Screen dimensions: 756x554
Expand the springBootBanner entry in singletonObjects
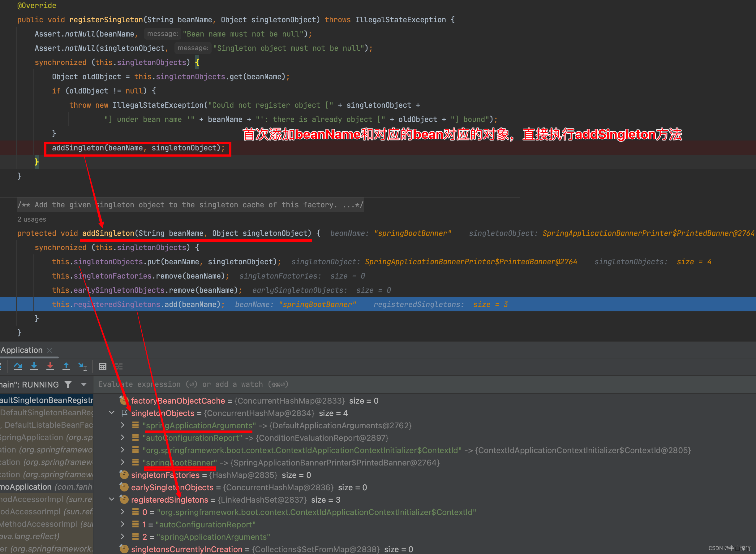click(135, 464)
